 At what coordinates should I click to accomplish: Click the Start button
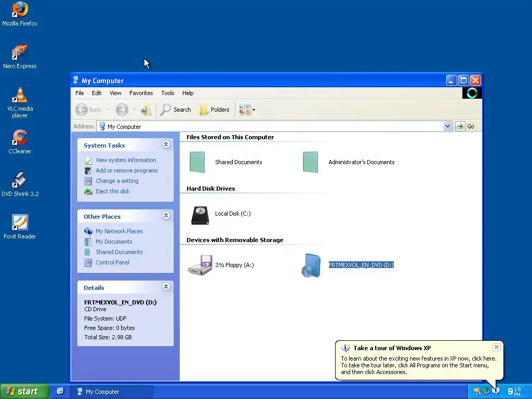point(24,391)
